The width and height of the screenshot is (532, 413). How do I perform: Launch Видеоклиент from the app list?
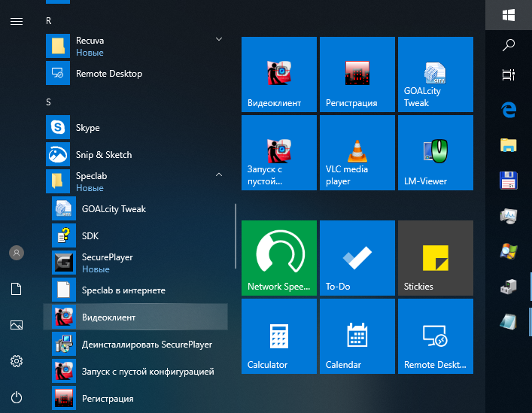[135, 317]
